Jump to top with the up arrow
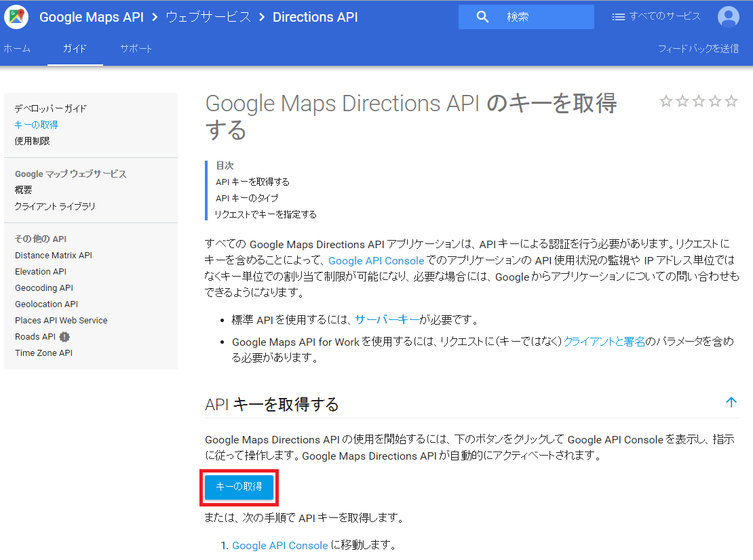This screenshot has height=560, width=753. (x=731, y=402)
